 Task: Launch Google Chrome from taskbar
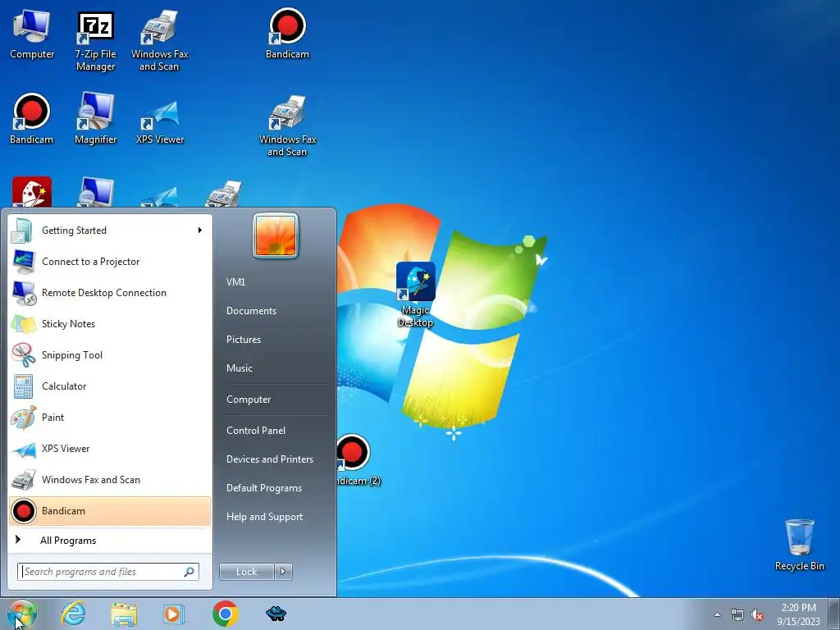(x=225, y=614)
